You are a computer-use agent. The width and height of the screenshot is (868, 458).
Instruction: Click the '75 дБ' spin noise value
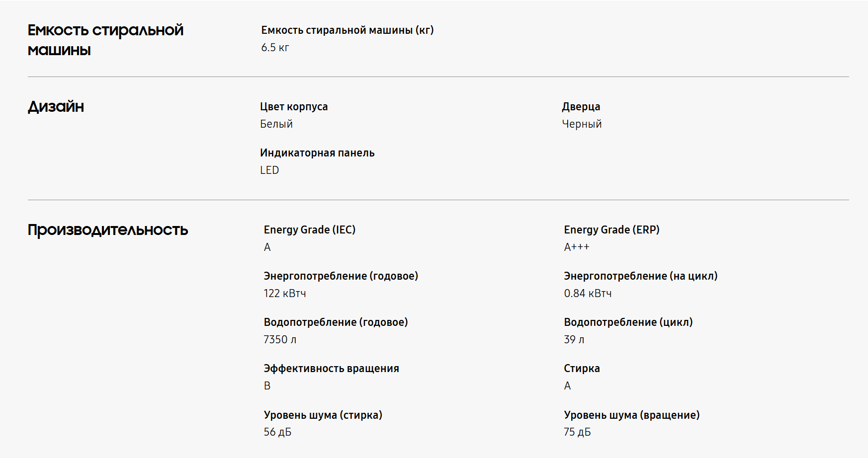[577, 432]
